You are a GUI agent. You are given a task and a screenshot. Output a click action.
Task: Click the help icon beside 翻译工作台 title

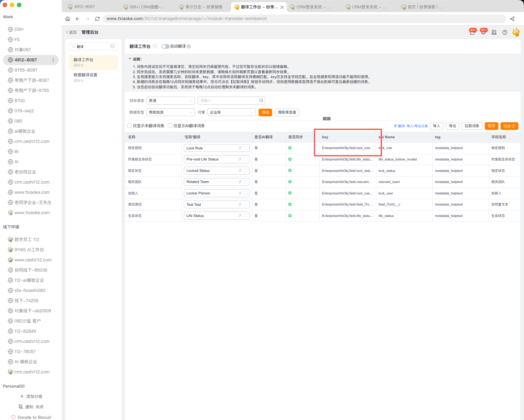[x=155, y=46]
